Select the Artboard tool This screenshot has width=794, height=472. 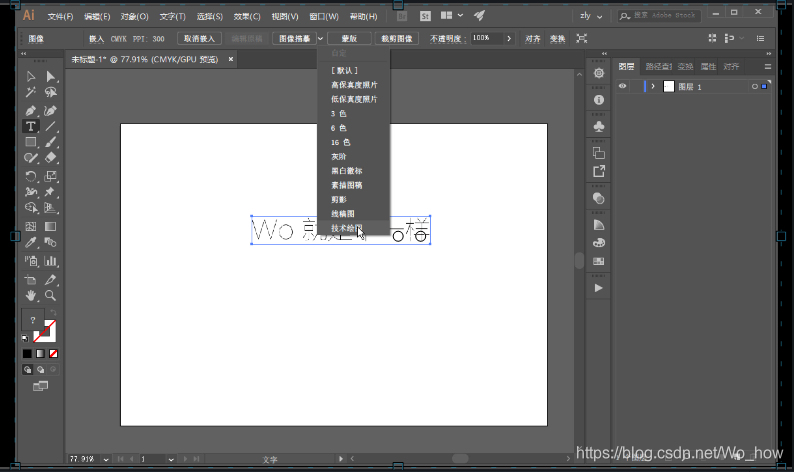(31, 280)
